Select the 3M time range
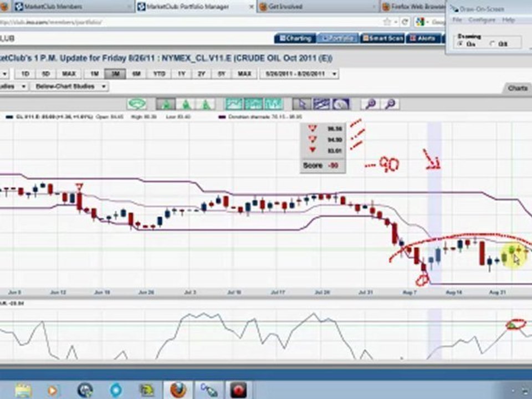The height and width of the screenshot is (399, 532). click(115, 74)
